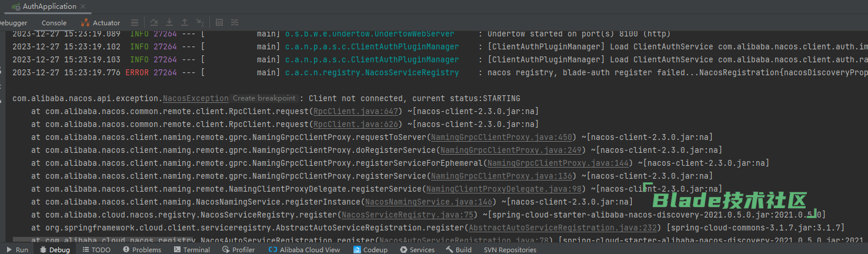
Task: Switch to the Debugger tab
Action: click(13, 23)
